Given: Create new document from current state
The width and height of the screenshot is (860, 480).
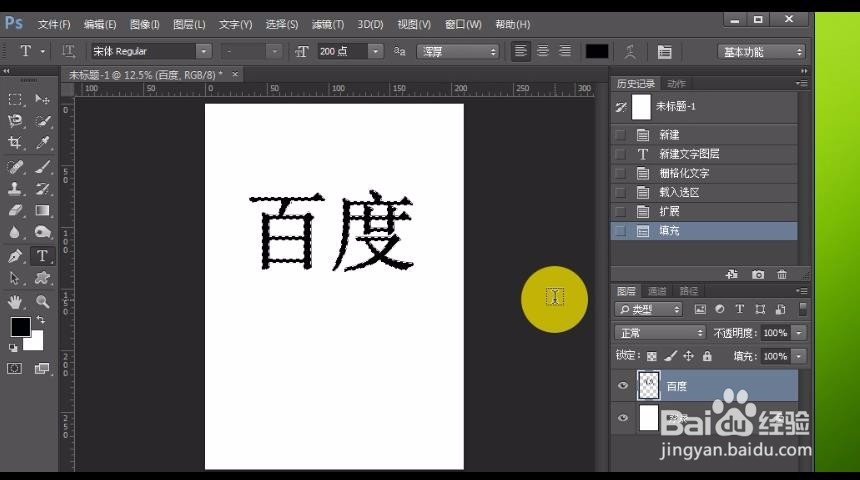Looking at the screenshot, I should (732, 274).
